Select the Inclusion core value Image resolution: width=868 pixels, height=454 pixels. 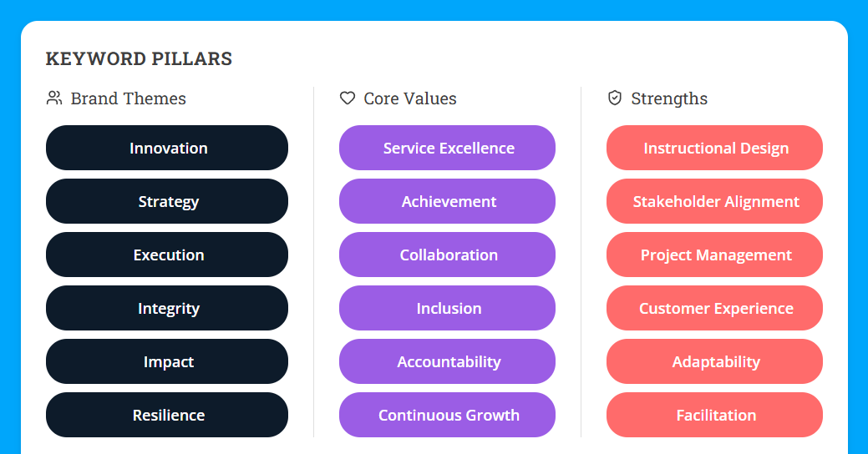(x=447, y=308)
